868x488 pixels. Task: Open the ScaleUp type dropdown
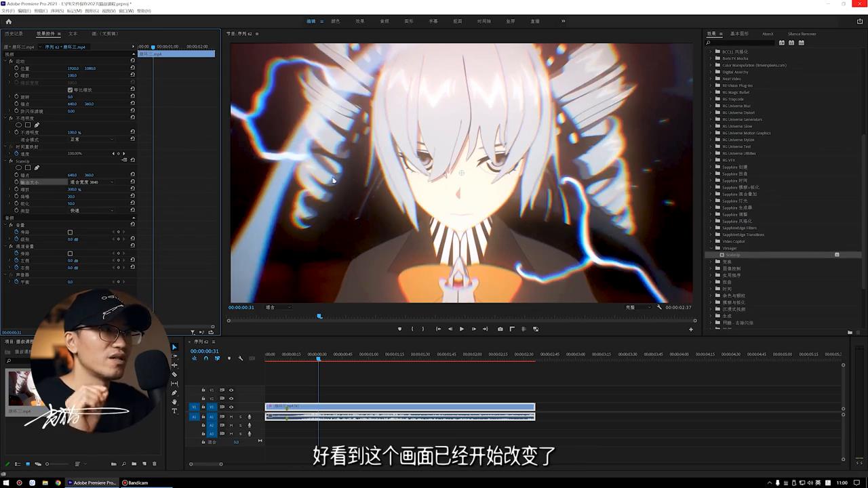coord(92,211)
